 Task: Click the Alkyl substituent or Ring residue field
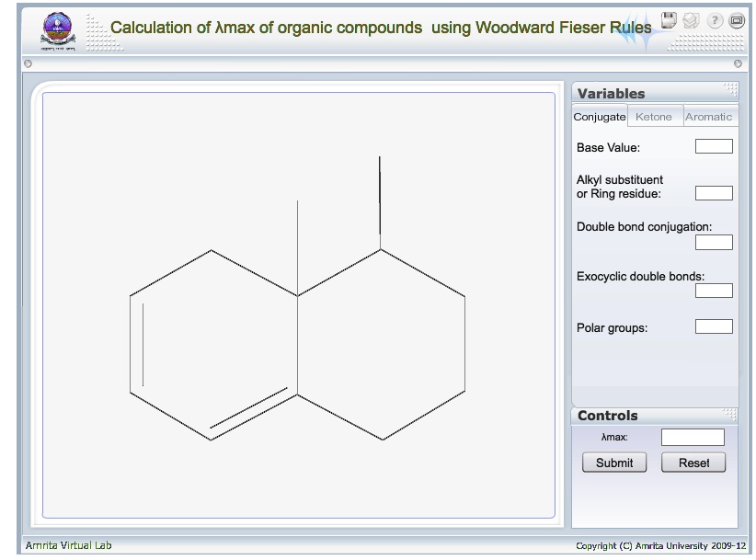[x=713, y=194]
